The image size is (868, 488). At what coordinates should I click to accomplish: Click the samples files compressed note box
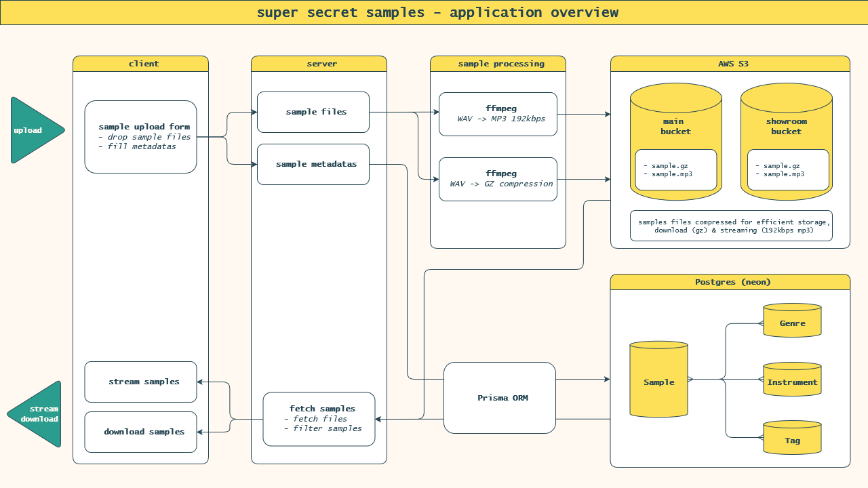click(x=731, y=226)
